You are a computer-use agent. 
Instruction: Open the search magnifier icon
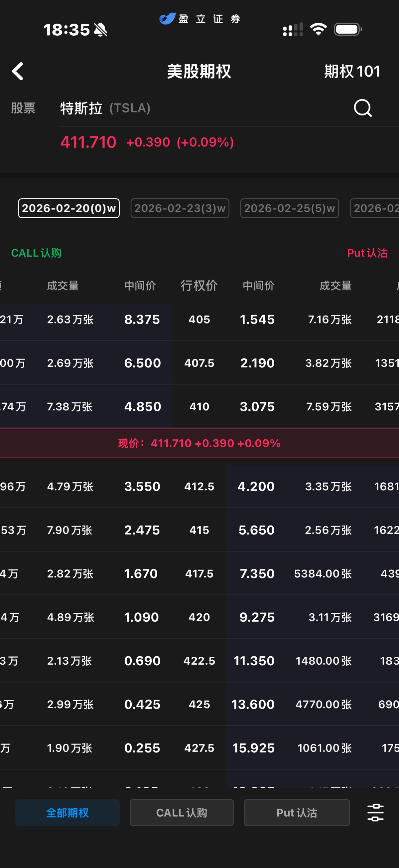coord(363,108)
